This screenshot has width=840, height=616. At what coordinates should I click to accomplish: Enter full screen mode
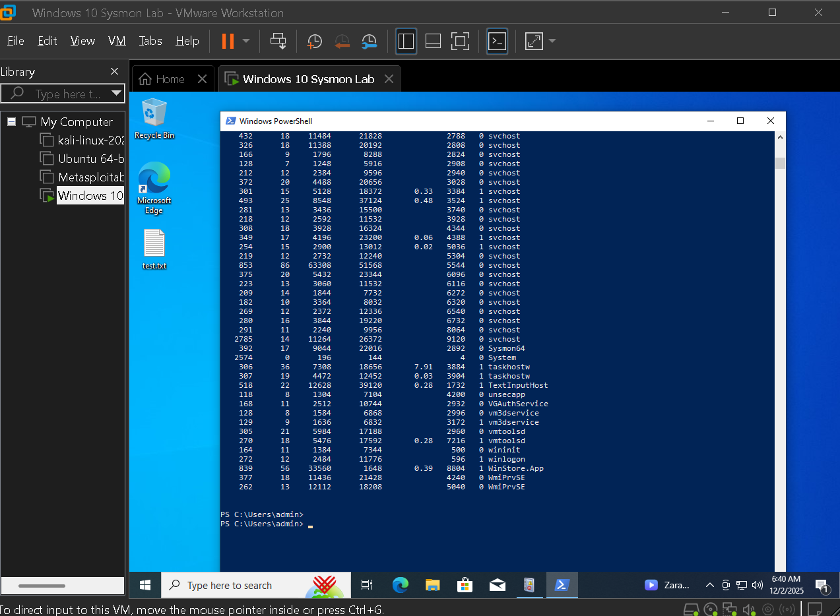(459, 41)
